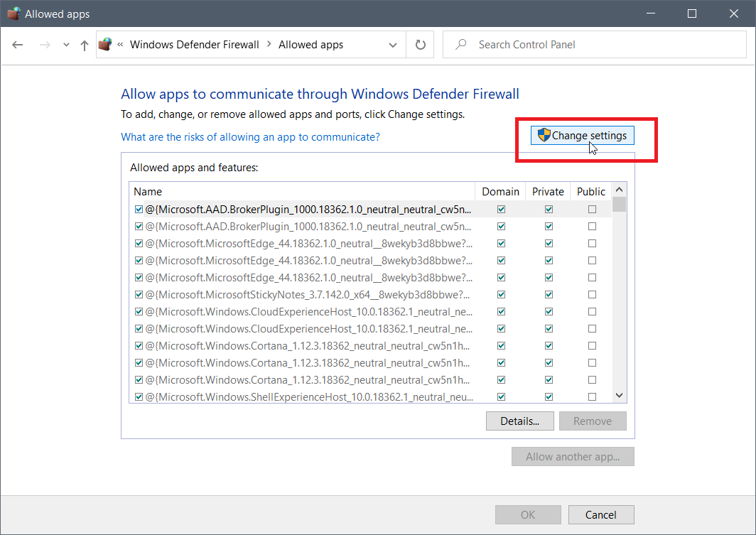The width and height of the screenshot is (756, 535).
Task: Click the Back navigation arrow
Action: point(18,45)
